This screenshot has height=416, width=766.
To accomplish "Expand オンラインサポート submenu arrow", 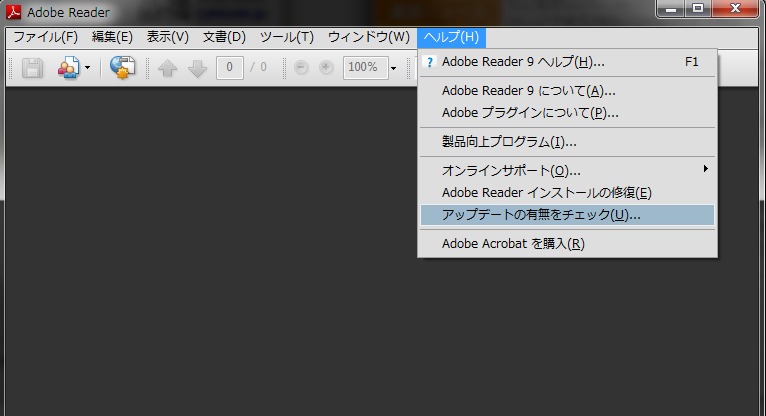I will [x=705, y=169].
